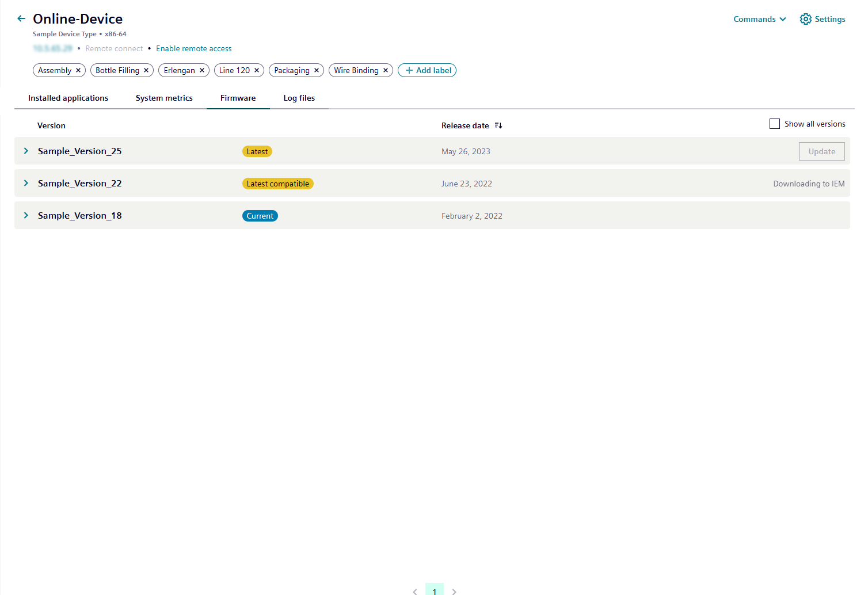
Task: Click the Enable remote access link
Action: (194, 48)
